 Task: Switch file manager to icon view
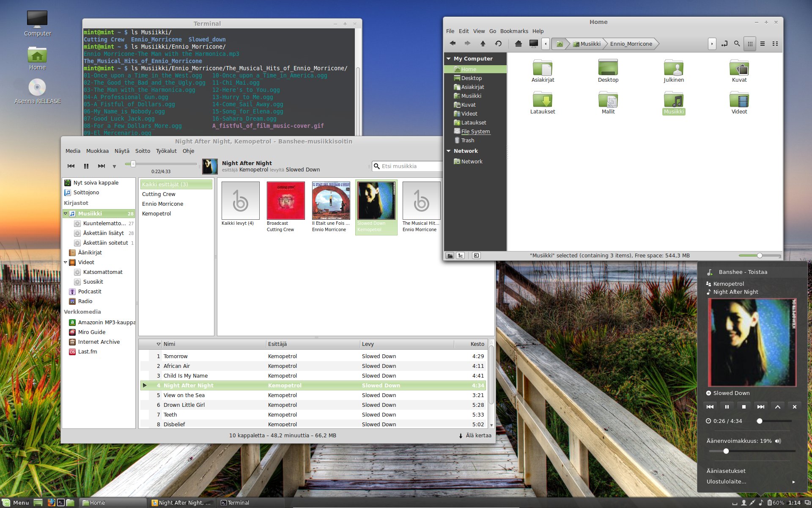point(750,44)
